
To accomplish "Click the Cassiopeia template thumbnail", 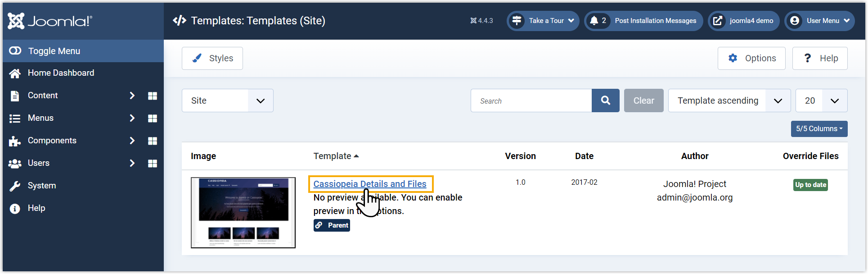I will 243,213.
